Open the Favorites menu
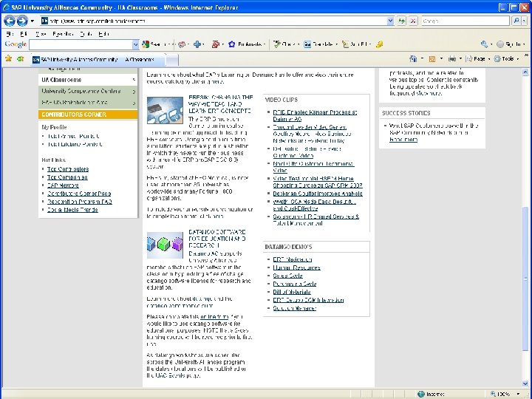 [63, 34]
